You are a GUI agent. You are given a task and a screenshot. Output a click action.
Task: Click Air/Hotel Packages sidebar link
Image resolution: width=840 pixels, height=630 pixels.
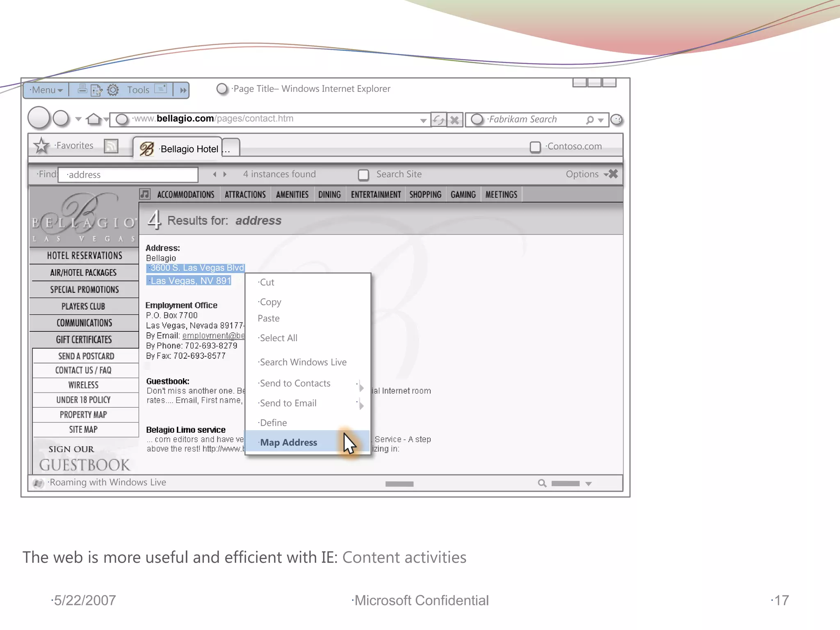pyautogui.click(x=84, y=273)
